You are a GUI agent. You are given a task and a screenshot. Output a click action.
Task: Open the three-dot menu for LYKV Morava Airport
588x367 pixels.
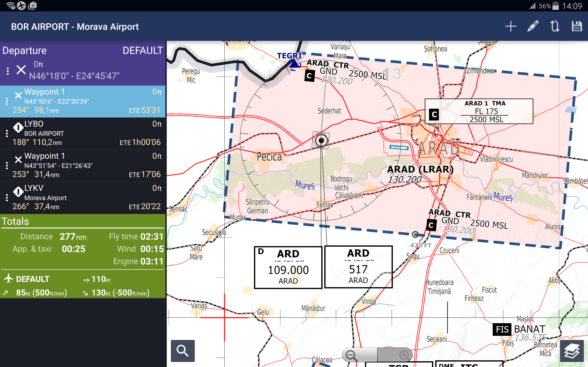tap(7, 197)
